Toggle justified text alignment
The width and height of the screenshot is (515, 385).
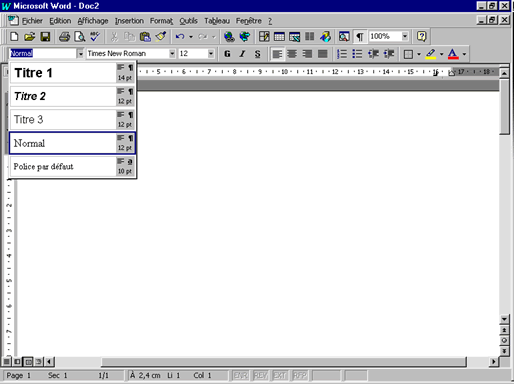pyautogui.click(x=323, y=54)
